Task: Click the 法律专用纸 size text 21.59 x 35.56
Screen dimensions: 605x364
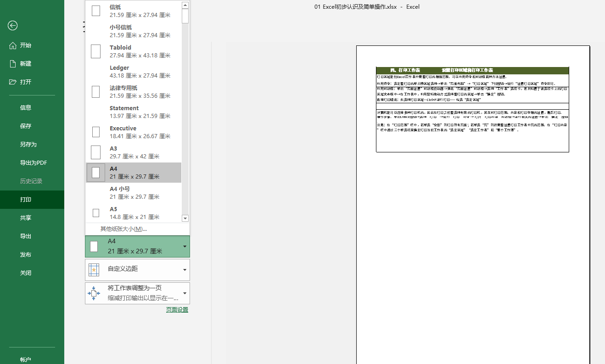Action: pos(140,96)
